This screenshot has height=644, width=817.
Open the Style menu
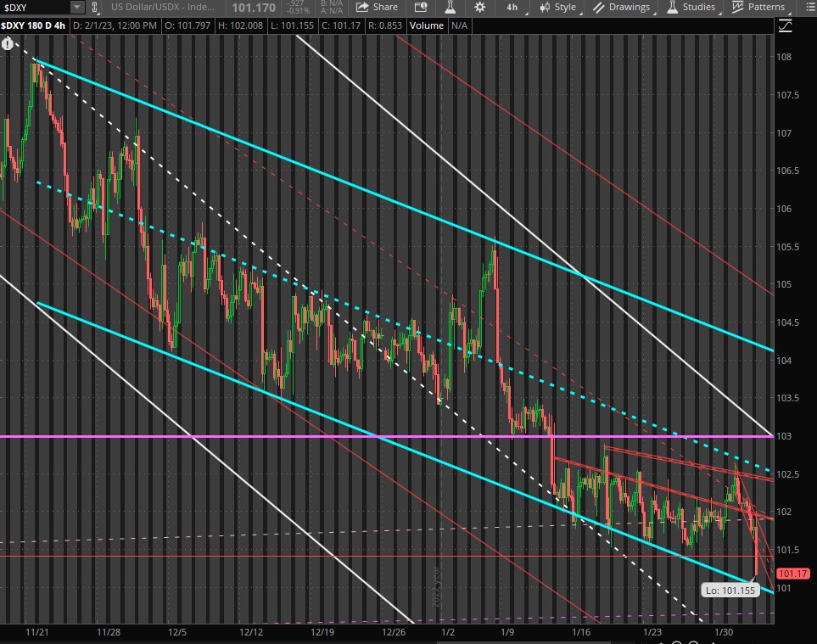click(x=557, y=7)
